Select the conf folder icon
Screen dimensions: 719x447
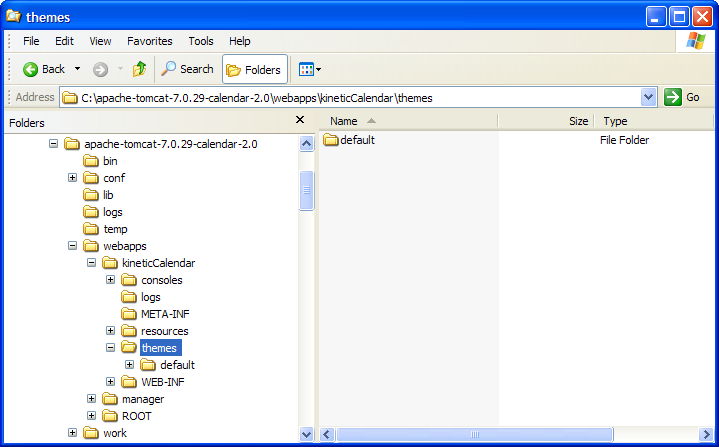[x=91, y=178]
